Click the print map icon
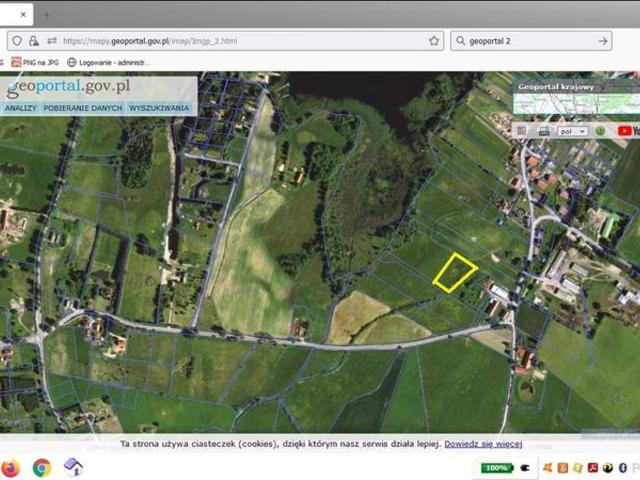Screen dimensions: 640x480 pyautogui.click(x=544, y=131)
